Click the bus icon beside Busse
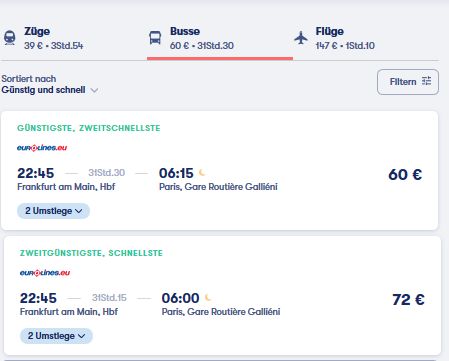The height and width of the screenshot is (361, 449). tap(155, 38)
